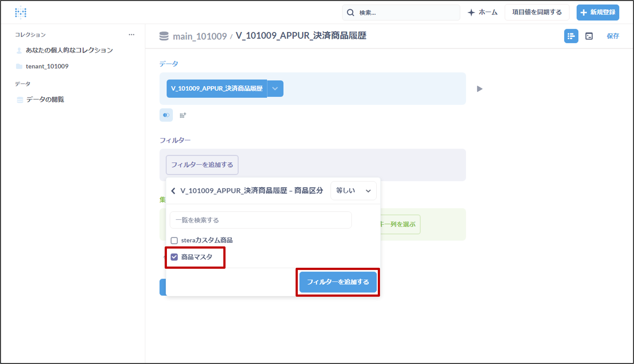Uncheck the 商品マスタ checkbox

point(174,257)
